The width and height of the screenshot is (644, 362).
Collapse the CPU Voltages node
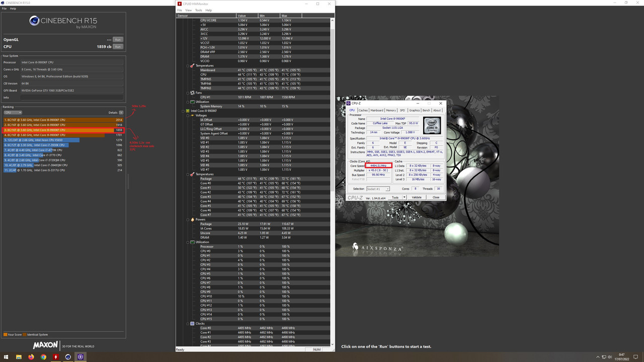[188, 116]
